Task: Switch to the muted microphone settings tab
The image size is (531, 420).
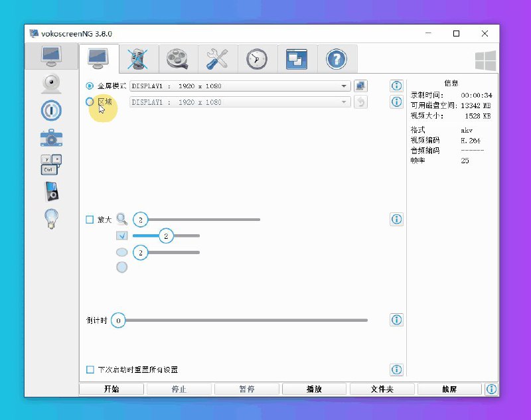Action: pyautogui.click(x=137, y=58)
